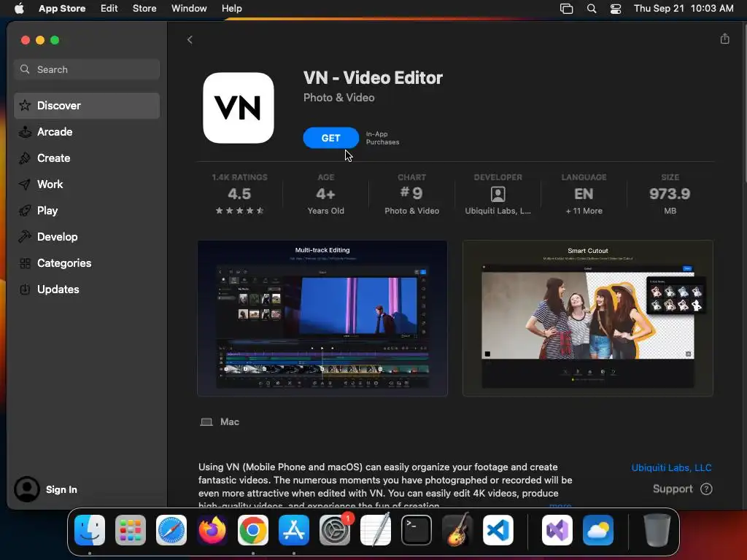The width and height of the screenshot is (747, 560).
Task: Click the App Store window scrollbar
Action: [745, 102]
